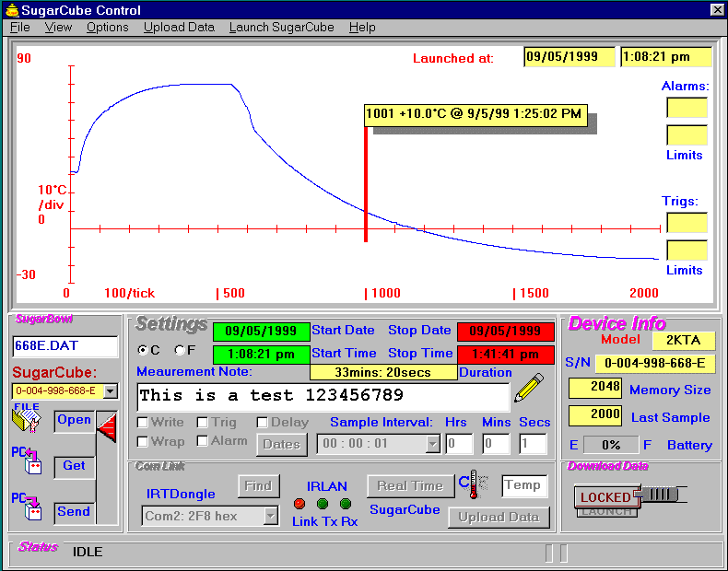
Task: Expand the SugarCube serial number dropdown
Action: (111, 391)
